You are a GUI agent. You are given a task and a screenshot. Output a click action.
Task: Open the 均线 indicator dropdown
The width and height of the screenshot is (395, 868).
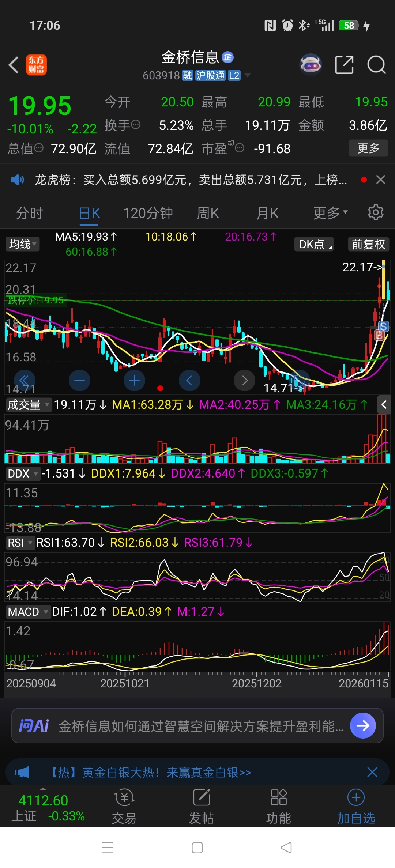(23, 244)
